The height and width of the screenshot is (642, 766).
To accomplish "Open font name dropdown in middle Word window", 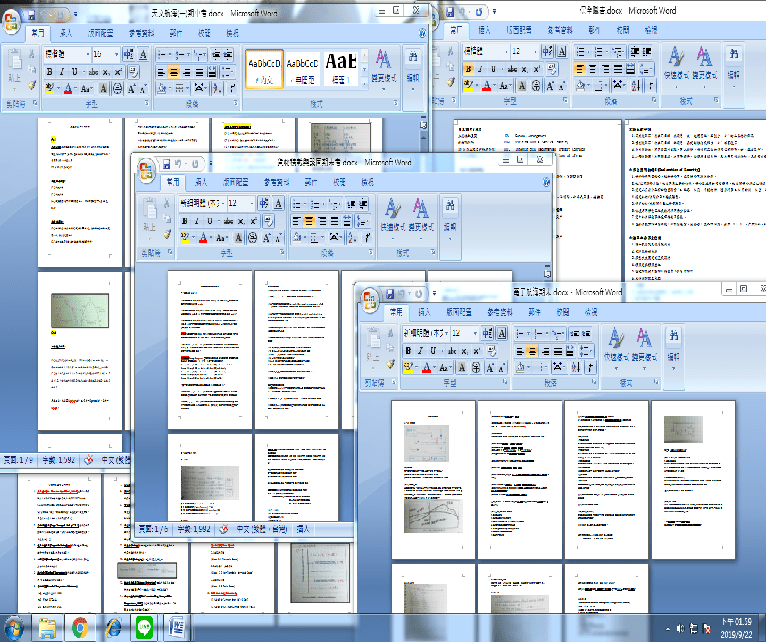I will pos(222,203).
